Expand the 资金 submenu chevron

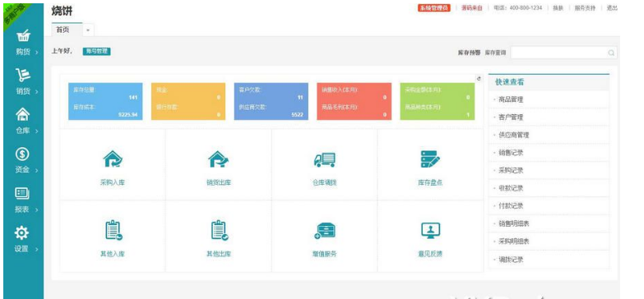[36, 170]
